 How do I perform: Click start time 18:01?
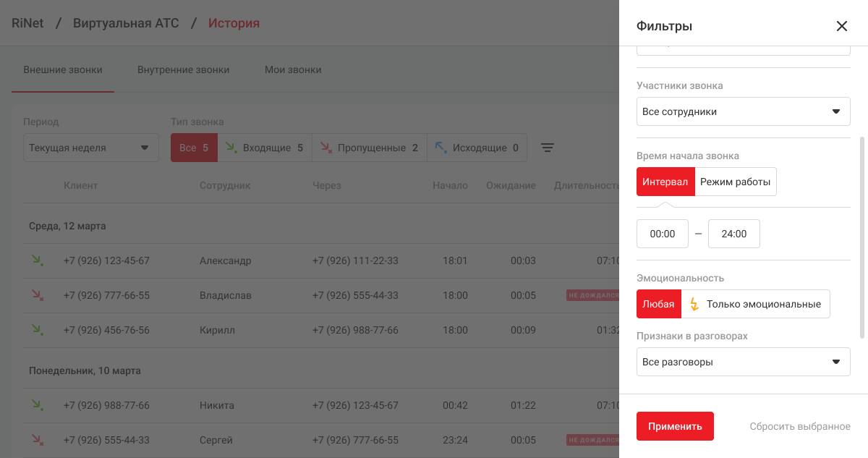coord(455,260)
